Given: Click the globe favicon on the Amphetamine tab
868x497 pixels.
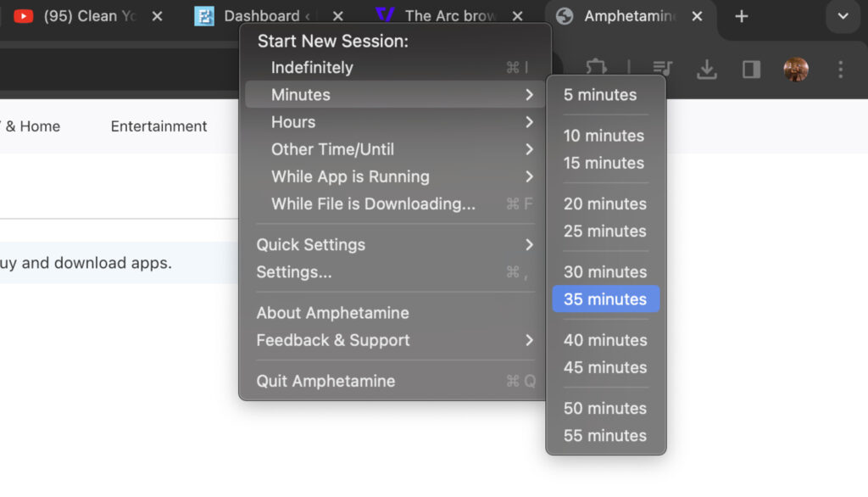Looking at the screenshot, I should tap(565, 15).
